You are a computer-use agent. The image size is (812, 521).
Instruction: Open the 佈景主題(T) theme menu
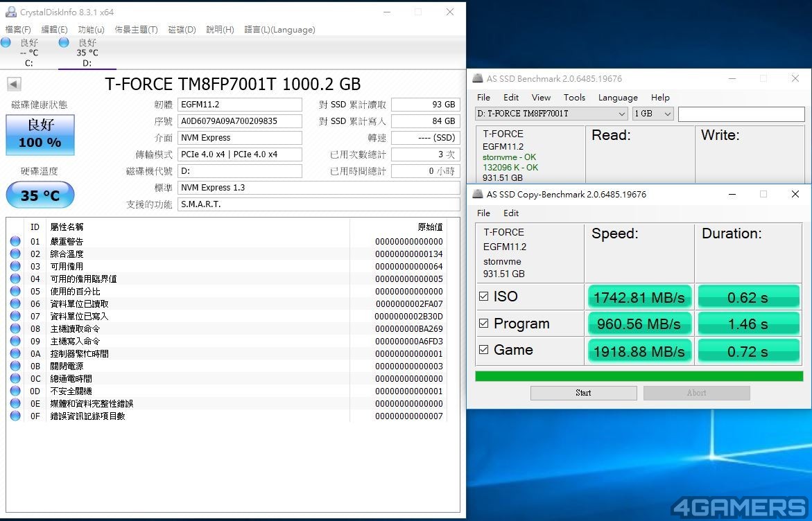[136, 30]
